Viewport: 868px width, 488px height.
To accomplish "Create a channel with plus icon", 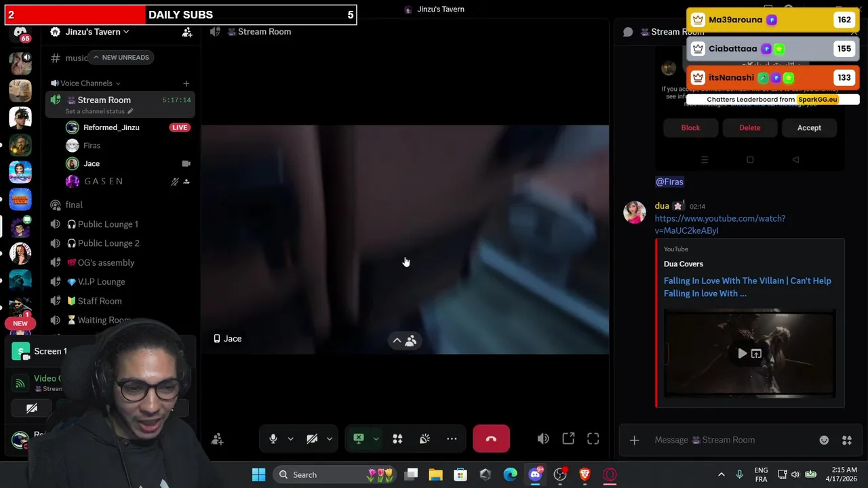I will (x=186, y=83).
